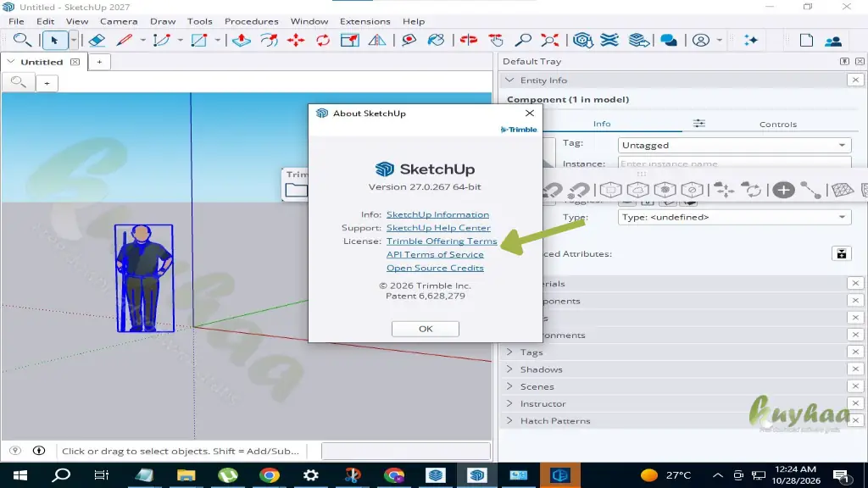868x488 pixels.
Task: Open the Procedures menu
Action: click(x=251, y=21)
